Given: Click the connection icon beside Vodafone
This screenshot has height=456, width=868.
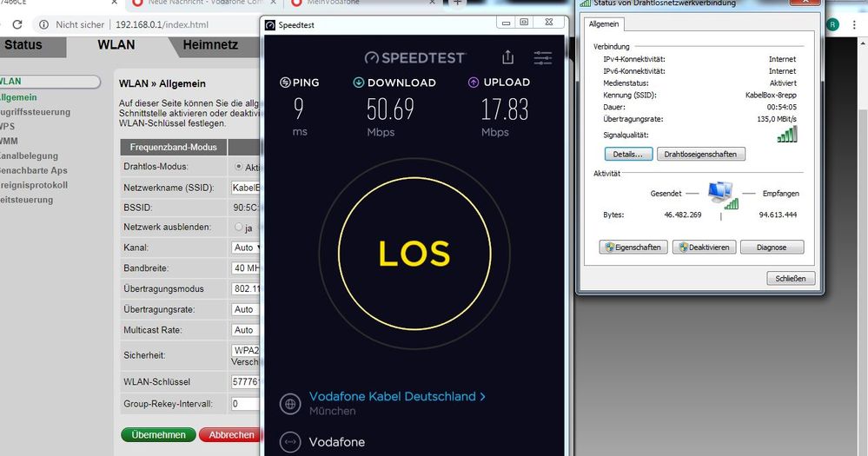Looking at the screenshot, I should [x=290, y=441].
